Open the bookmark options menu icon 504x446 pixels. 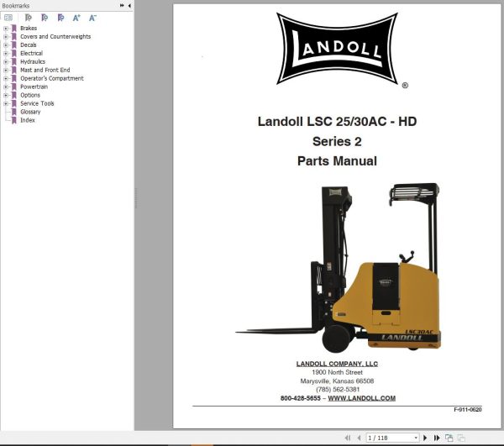[x=8, y=18]
